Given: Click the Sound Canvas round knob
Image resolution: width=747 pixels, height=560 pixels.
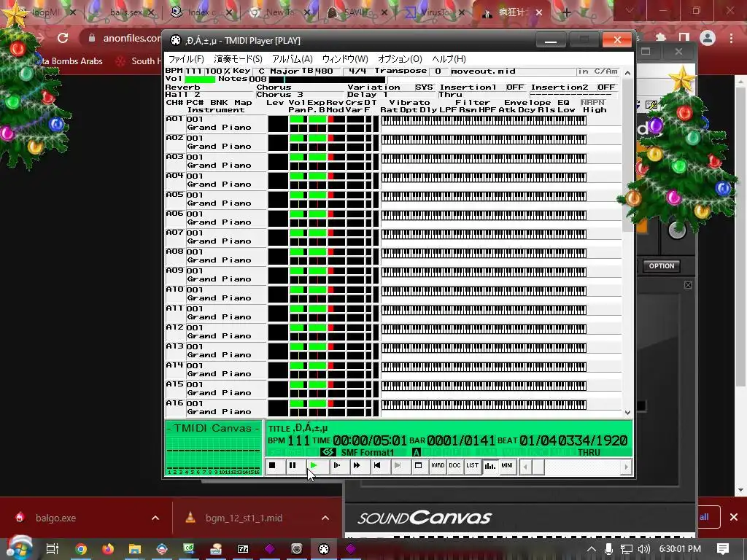Looking at the screenshot, I should pos(677,230).
